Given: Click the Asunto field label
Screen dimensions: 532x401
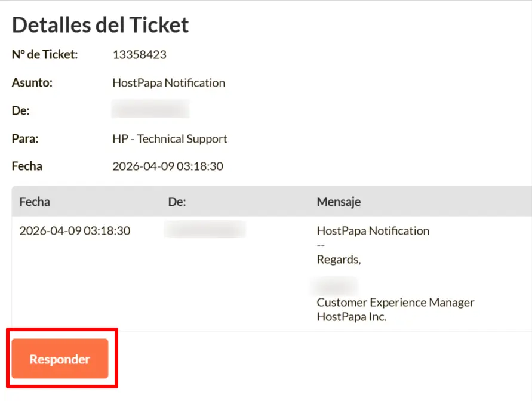Looking at the screenshot, I should pyautogui.click(x=32, y=83).
